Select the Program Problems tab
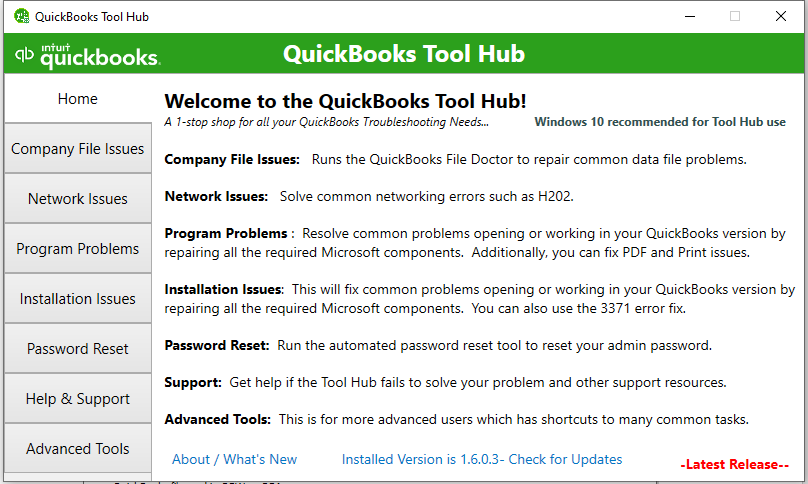 point(77,249)
